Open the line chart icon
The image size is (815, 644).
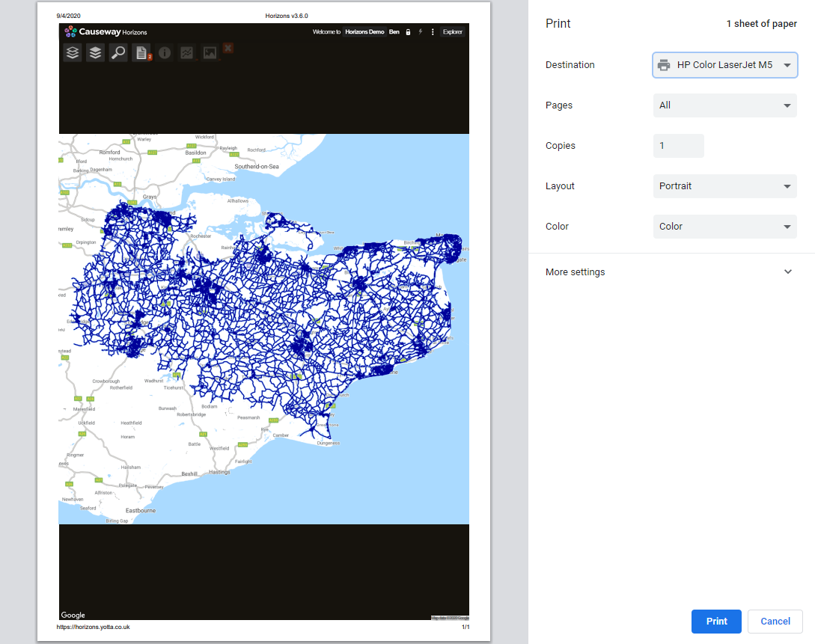[x=187, y=53]
